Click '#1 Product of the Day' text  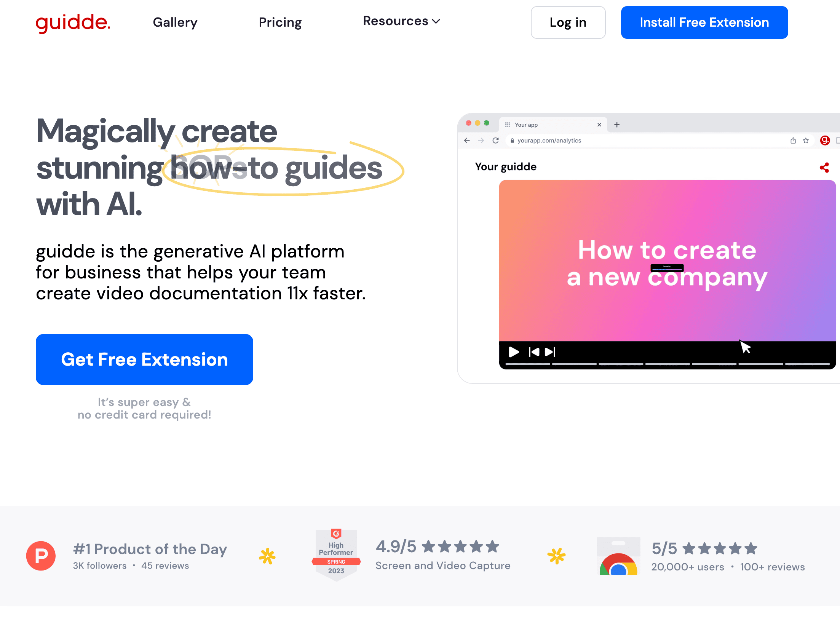tap(150, 549)
